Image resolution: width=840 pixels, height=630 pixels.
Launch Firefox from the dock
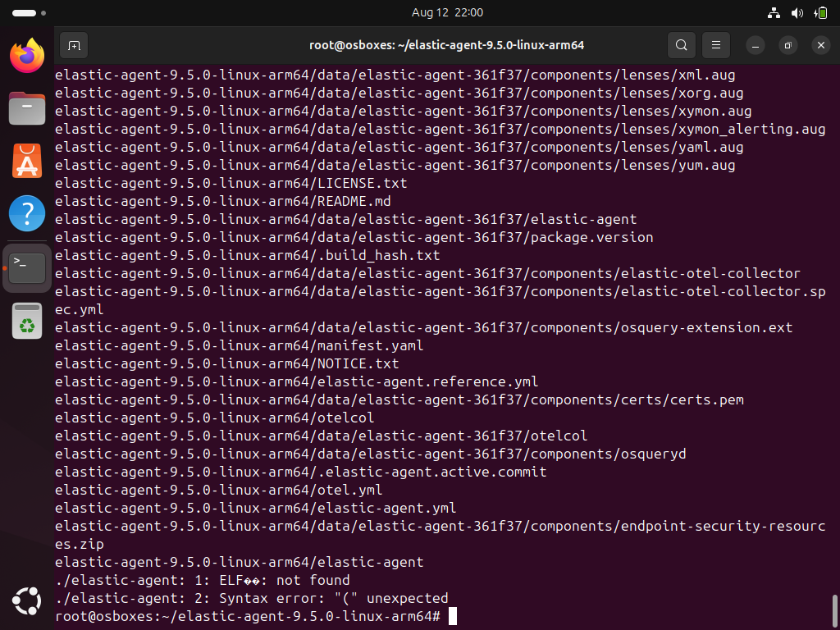(x=27, y=56)
